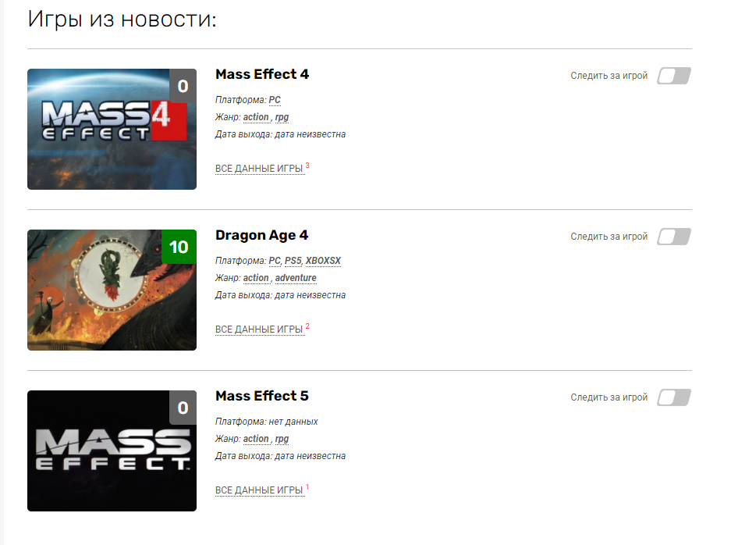Select PS5 platform link under Dragon Age 4
The width and height of the screenshot is (756, 545).
click(x=293, y=261)
